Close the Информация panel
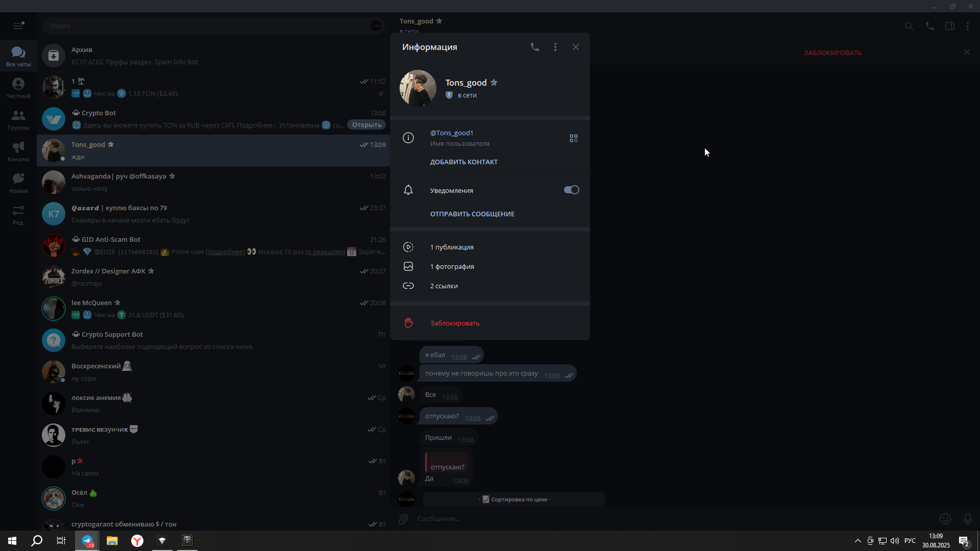The image size is (980, 551). (x=576, y=47)
